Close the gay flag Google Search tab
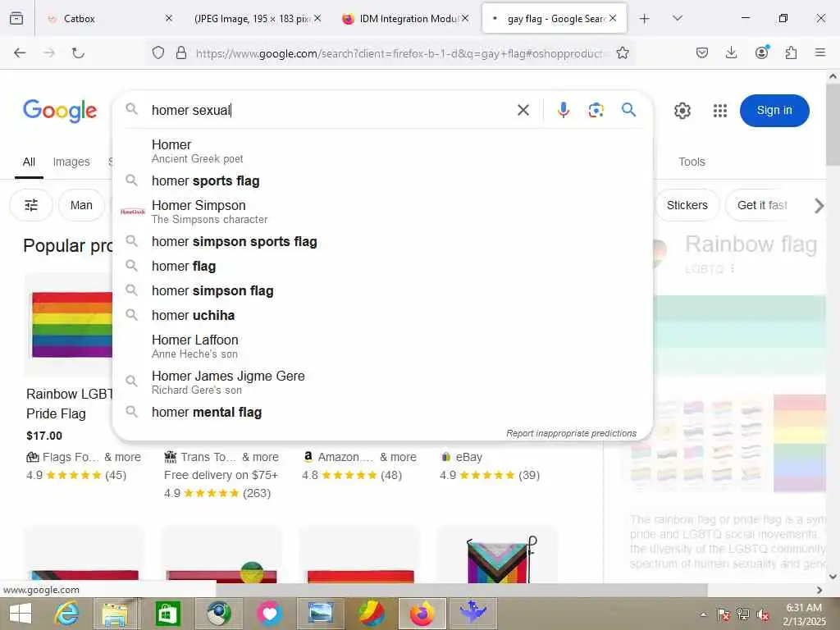Screen dimensions: 840x630 point(613,18)
